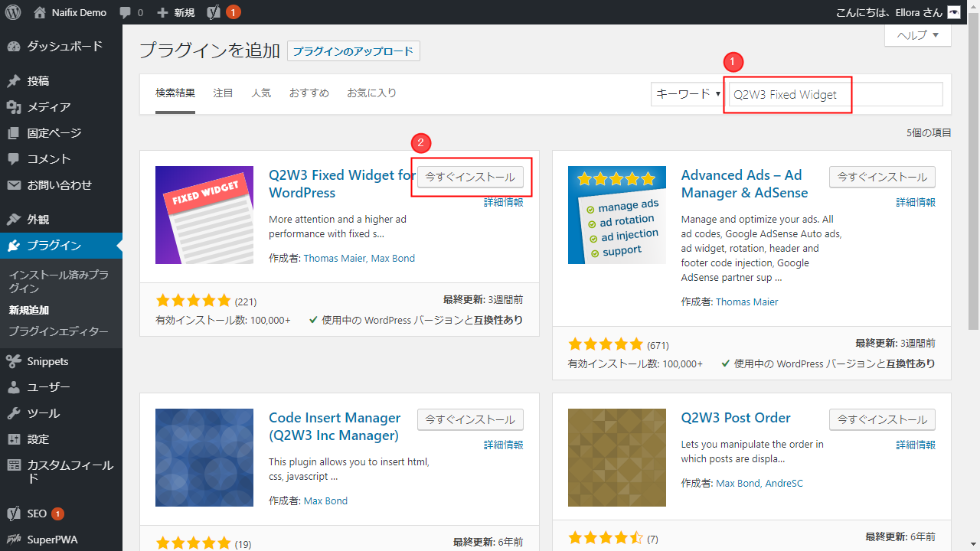Click the Q2W3 Post Order plugin thumbnail
980x551 pixels.
point(617,458)
